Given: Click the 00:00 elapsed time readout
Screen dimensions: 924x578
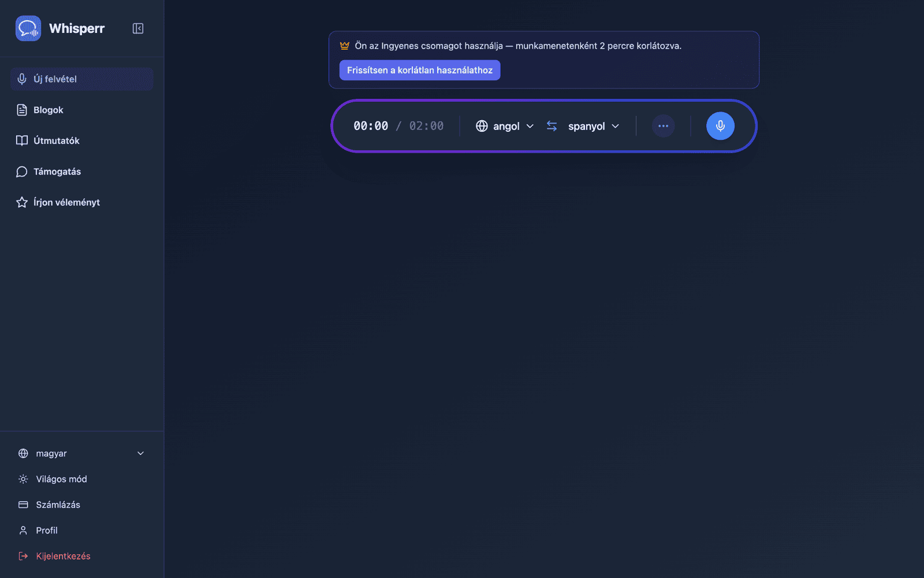Looking at the screenshot, I should pos(371,126).
